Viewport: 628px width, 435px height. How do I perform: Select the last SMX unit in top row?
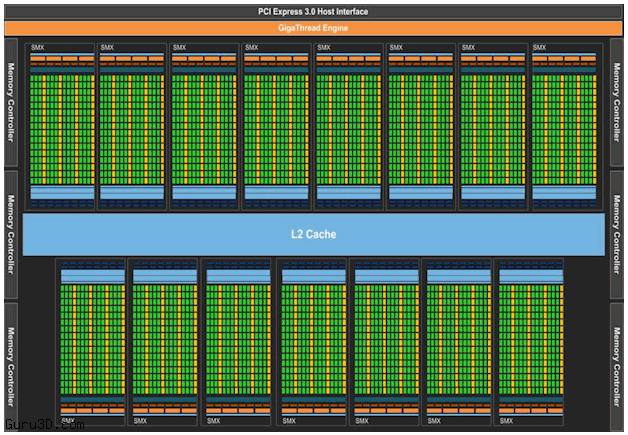pyautogui.click(x=565, y=126)
